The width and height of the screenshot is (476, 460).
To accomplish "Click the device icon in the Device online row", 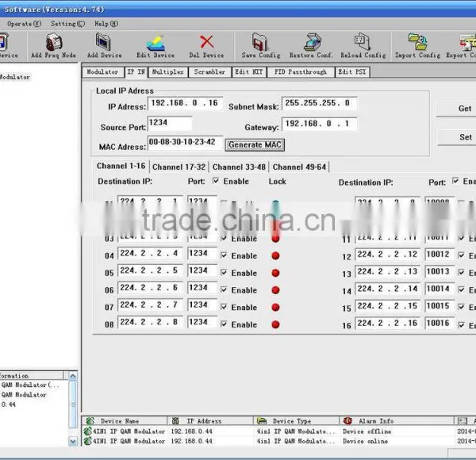I will [88, 441].
